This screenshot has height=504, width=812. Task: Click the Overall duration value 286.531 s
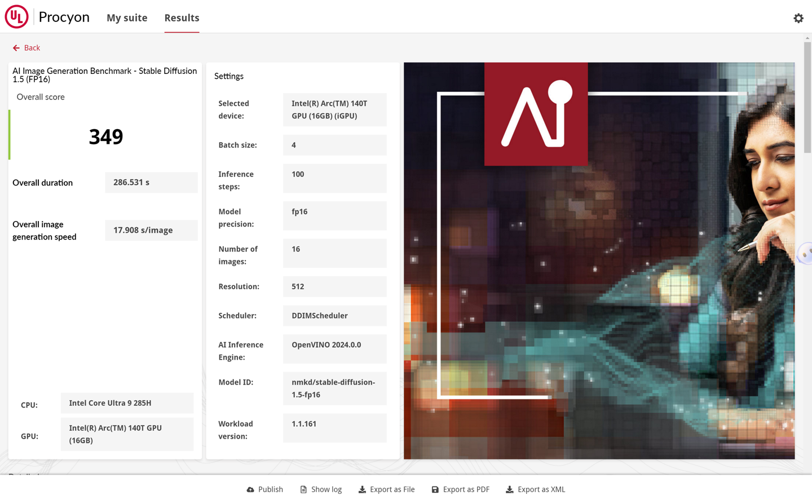pos(151,183)
